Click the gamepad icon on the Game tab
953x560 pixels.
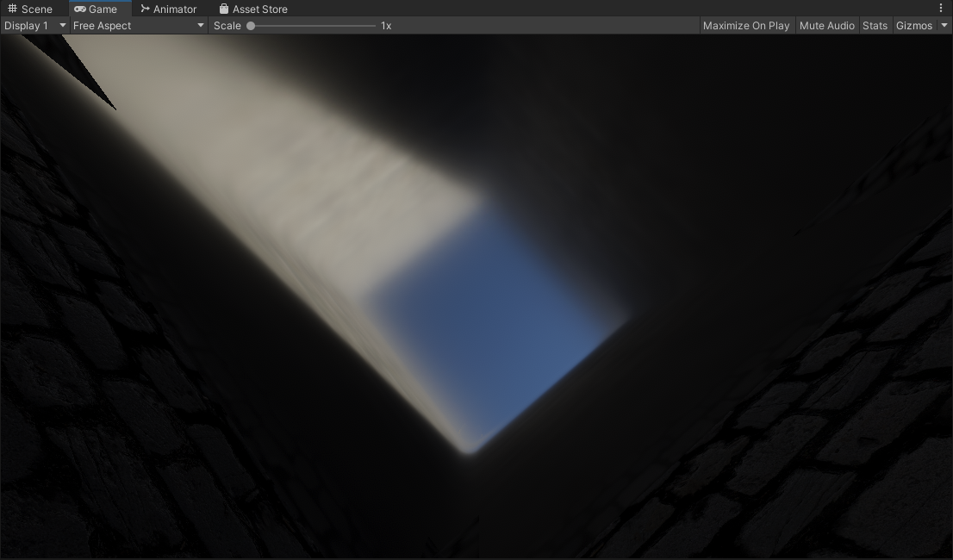coord(80,9)
